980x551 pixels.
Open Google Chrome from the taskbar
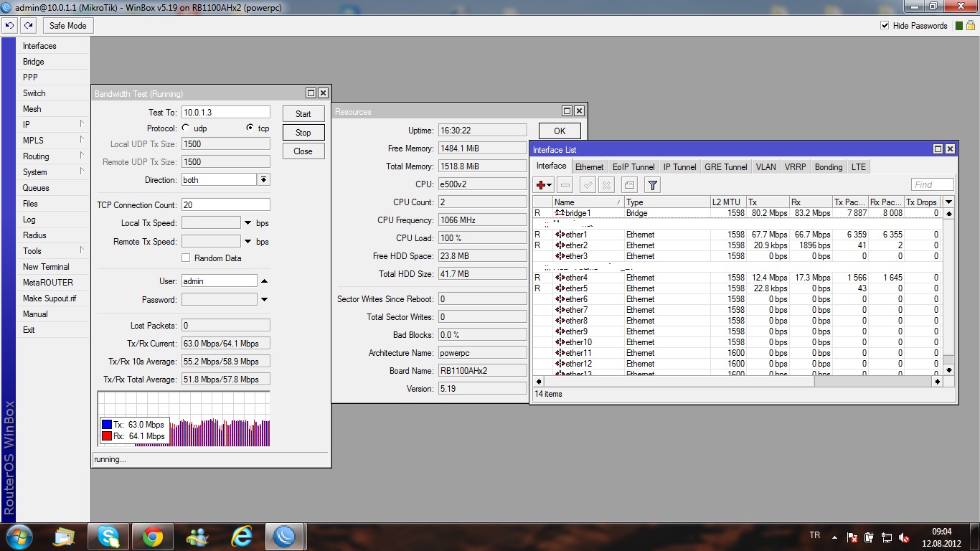152,537
